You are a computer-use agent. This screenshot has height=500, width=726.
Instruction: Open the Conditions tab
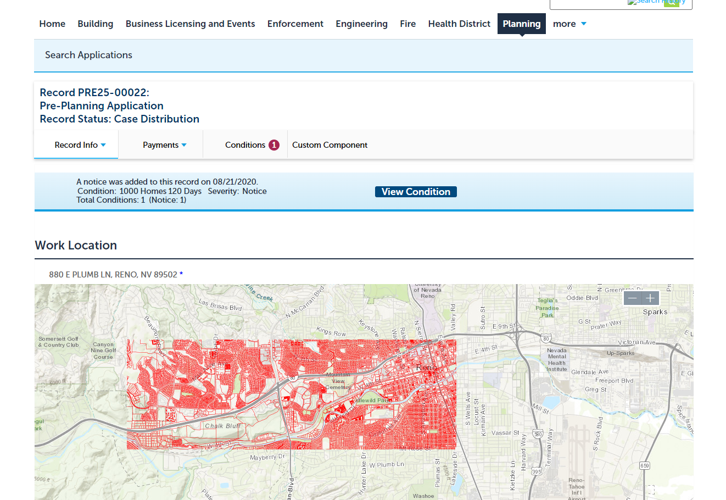point(245,145)
